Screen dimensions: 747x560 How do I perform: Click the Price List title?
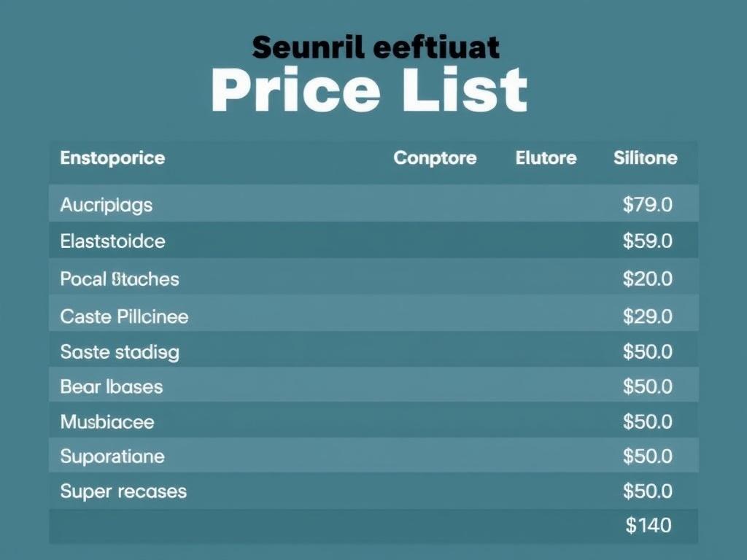[368, 90]
